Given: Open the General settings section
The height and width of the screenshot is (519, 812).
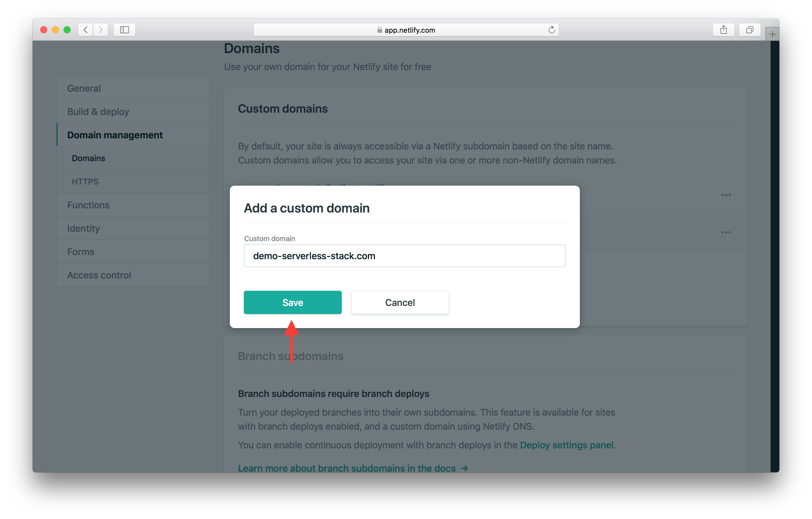Looking at the screenshot, I should pyautogui.click(x=84, y=88).
